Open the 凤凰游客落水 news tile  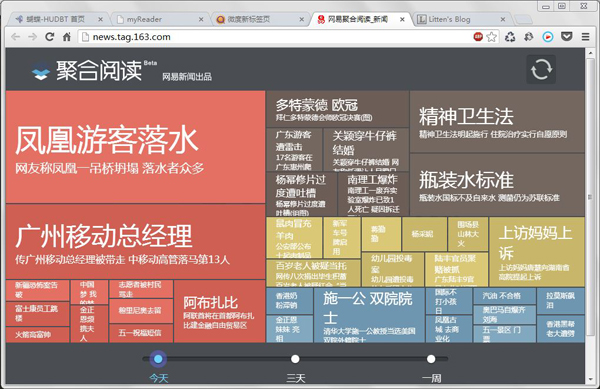click(135, 147)
